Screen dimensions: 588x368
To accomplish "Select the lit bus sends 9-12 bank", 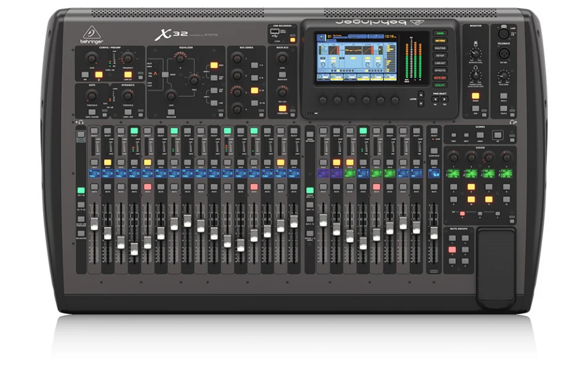I will (254, 91).
